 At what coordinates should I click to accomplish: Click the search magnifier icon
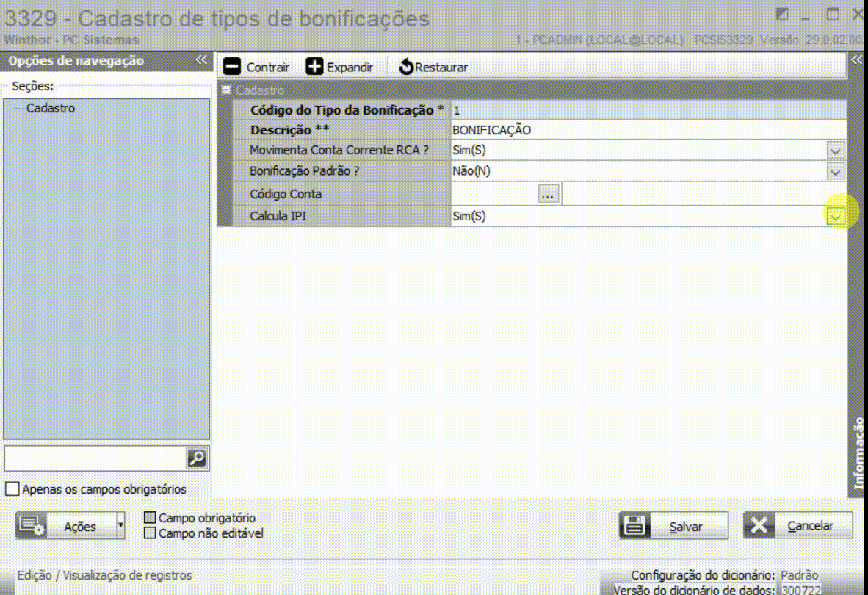point(197,458)
